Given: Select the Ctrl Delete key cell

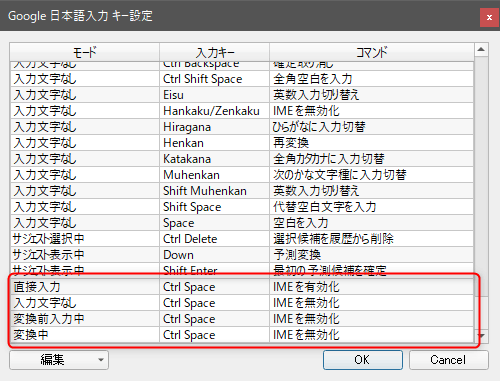Looking at the screenshot, I should 214,239.
